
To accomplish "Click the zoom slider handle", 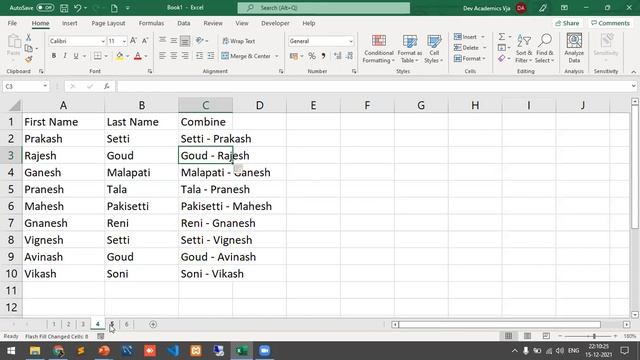I will pos(594,336).
